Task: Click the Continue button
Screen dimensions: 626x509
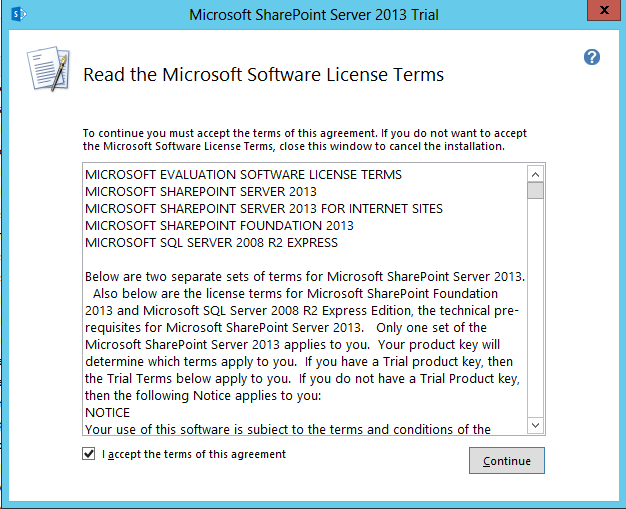Action: point(507,461)
